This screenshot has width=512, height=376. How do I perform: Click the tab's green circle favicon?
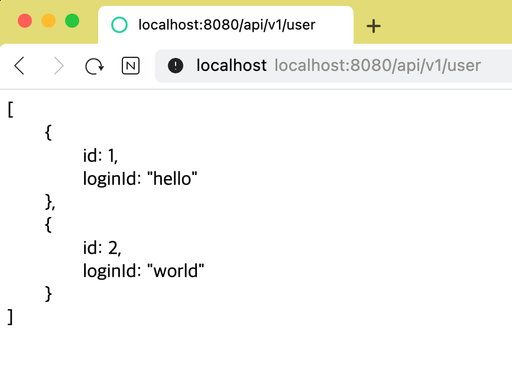point(119,25)
